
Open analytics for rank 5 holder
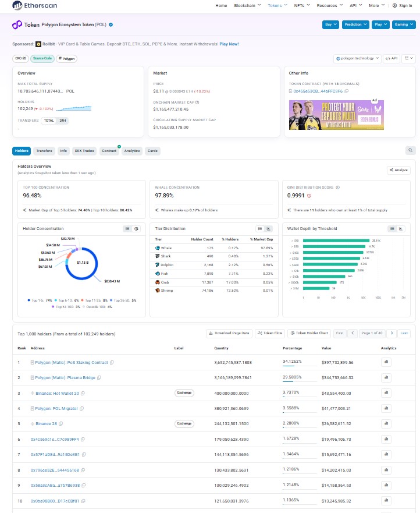pyautogui.click(x=386, y=423)
